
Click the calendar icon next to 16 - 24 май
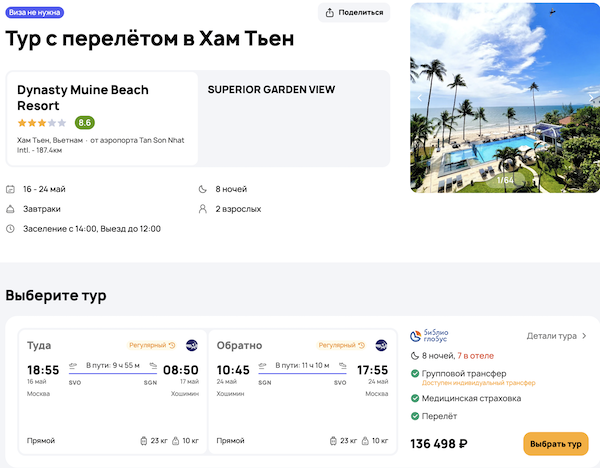click(x=11, y=189)
